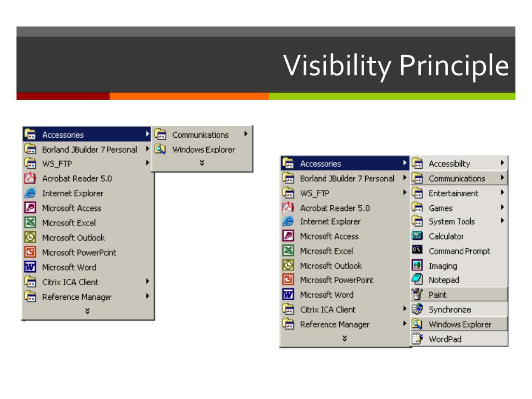
Task: Click the Acrobat Reader icon in the long-submenu menu
Action: click(x=288, y=207)
